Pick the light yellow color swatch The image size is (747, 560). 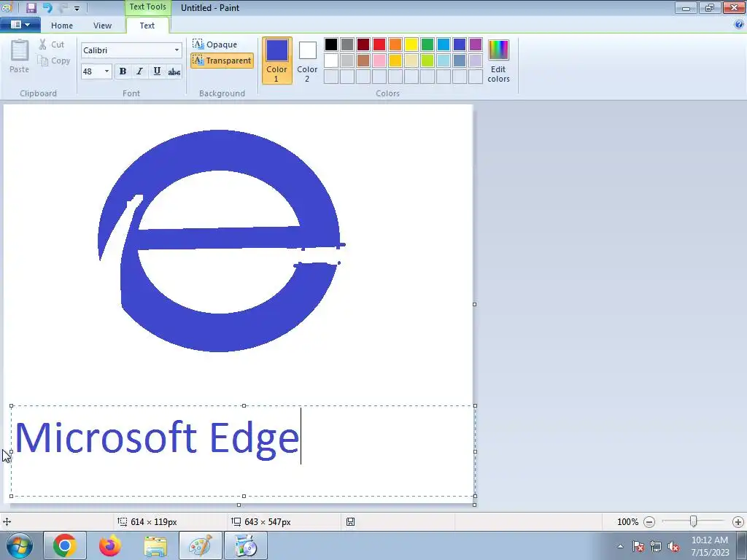(x=411, y=61)
